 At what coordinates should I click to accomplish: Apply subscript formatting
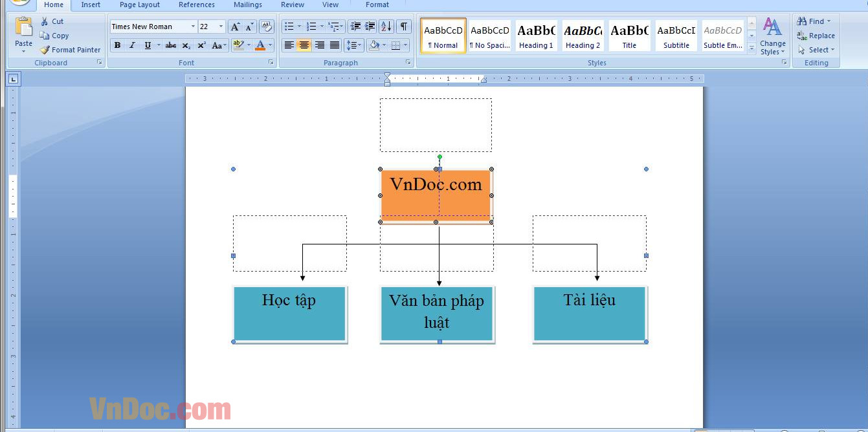(186, 45)
